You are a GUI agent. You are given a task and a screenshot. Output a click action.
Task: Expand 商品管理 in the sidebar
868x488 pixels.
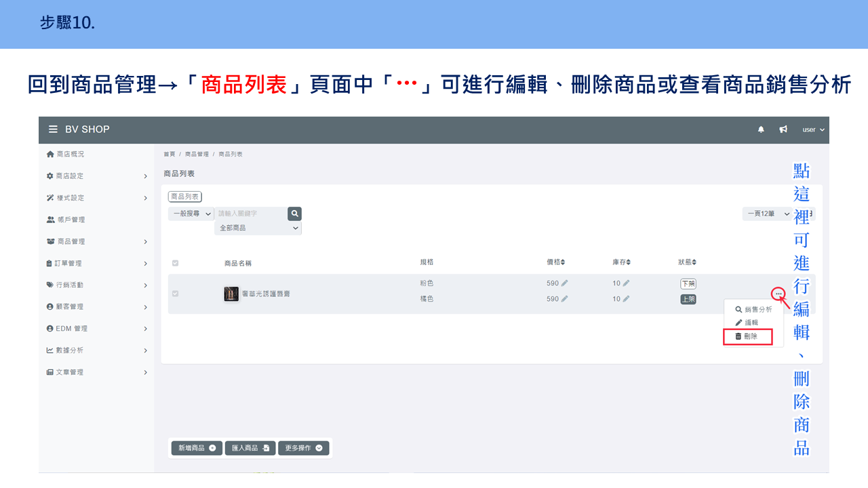(96, 241)
